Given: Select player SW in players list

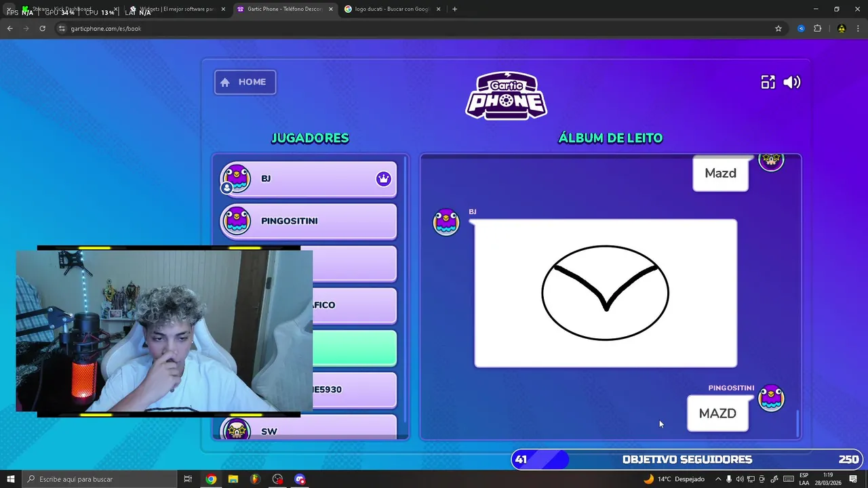Looking at the screenshot, I should pyautogui.click(x=308, y=428).
